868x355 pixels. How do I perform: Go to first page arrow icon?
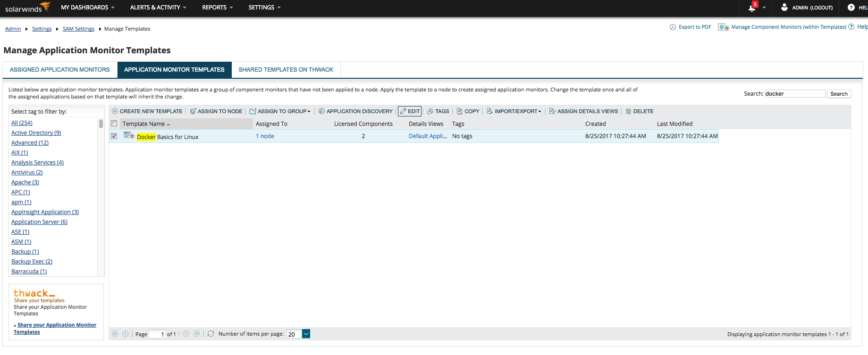pyautogui.click(x=115, y=333)
